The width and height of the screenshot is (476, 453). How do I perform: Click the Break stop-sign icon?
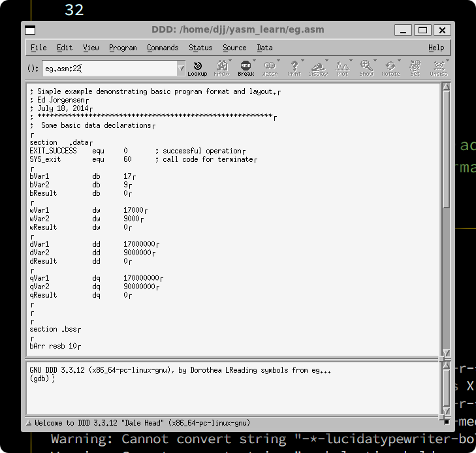(246, 65)
